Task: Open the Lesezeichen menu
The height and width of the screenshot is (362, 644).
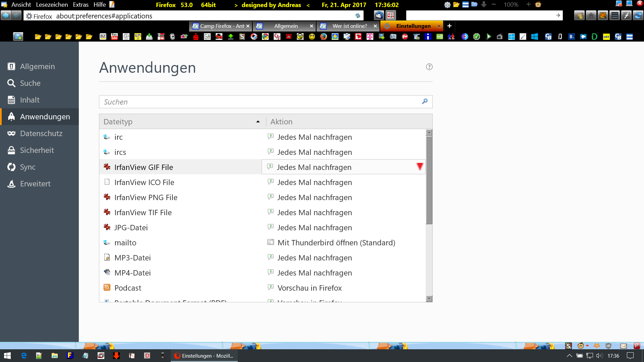Action: point(52,5)
